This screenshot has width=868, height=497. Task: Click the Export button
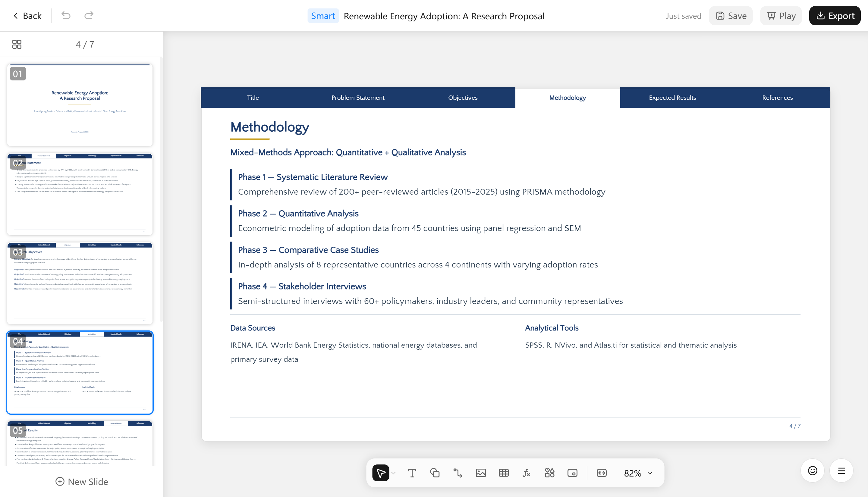click(x=835, y=16)
